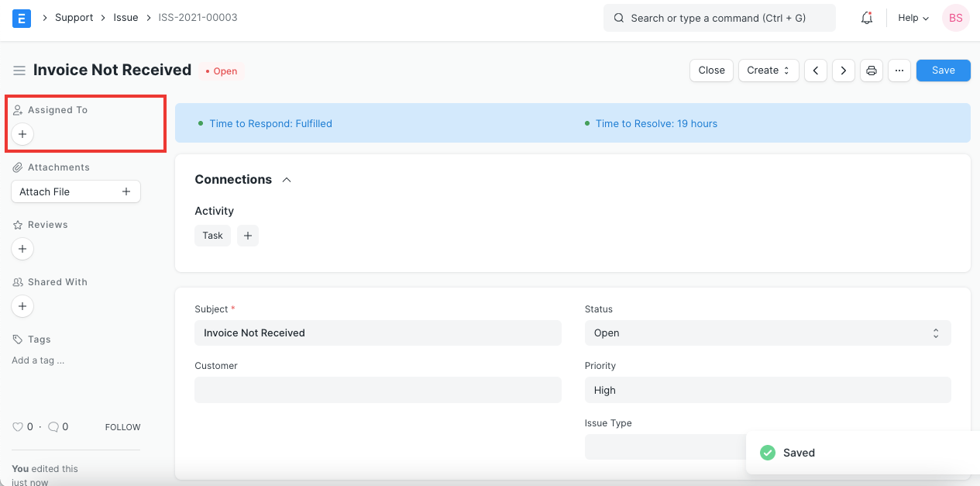Screen dimensions: 980x486
Task: Click the Frappe logo icon top left
Action: click(x=21, y=17)
